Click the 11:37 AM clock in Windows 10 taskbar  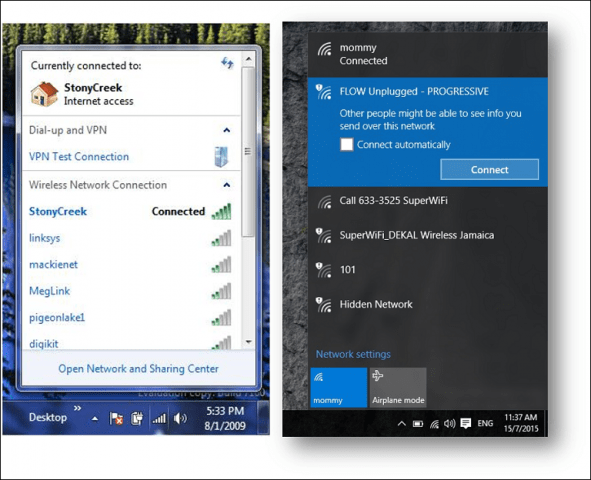tap(521, 423)
